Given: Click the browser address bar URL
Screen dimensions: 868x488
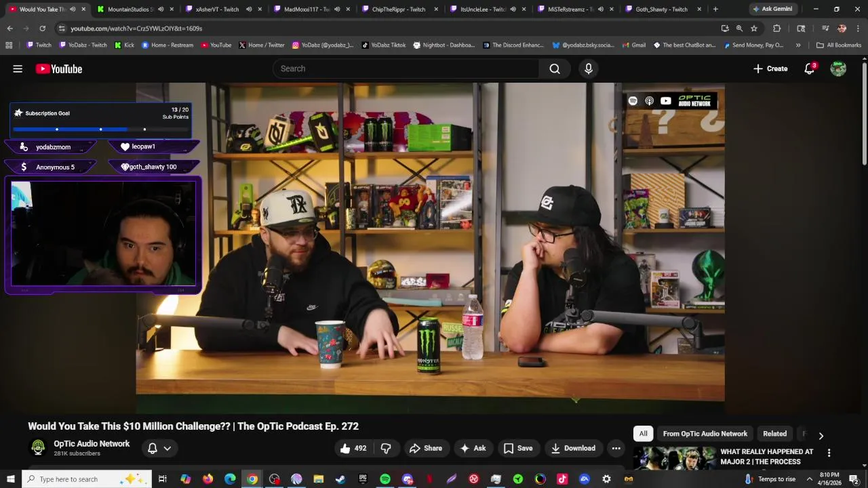Looking at the screenshot, I should pos(136,28).
